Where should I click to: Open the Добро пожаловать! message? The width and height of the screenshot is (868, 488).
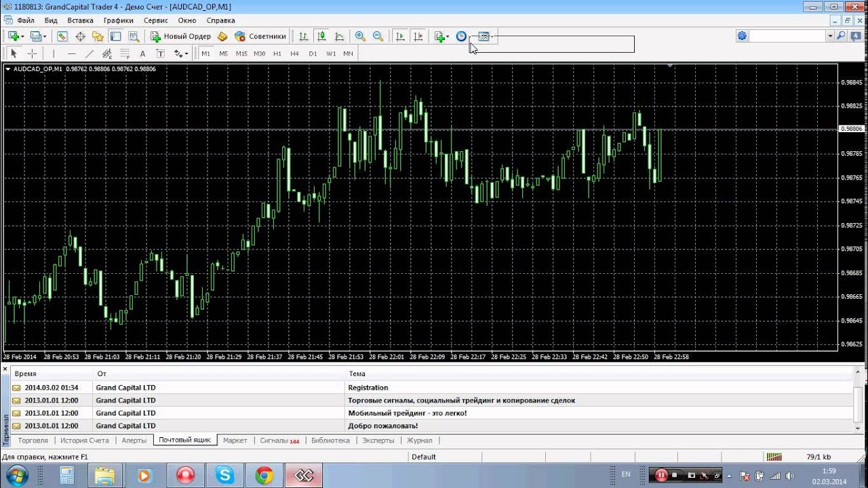click(x=432, y=426)
